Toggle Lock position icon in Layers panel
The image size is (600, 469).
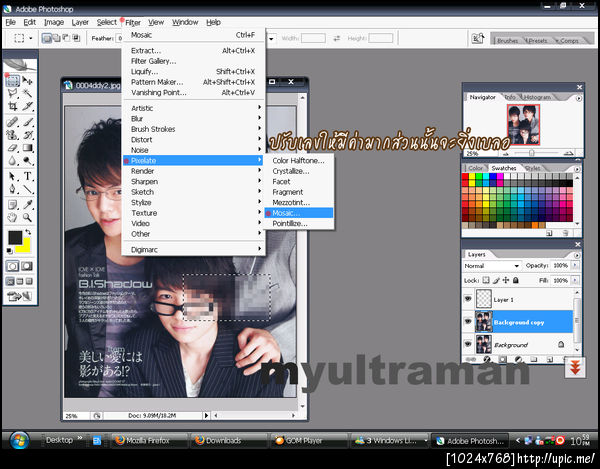coord(506,280)
